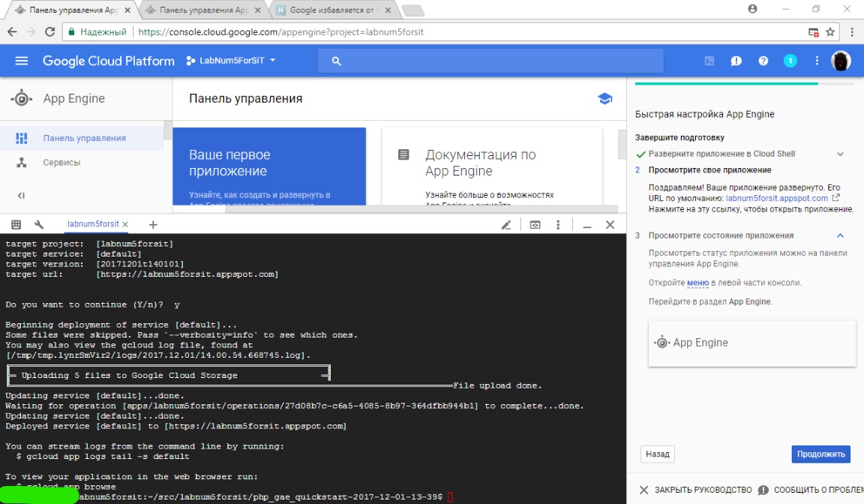Click the terminal prompt cursor
The width and height of the screenshot is (864, 504).
point(450,496)
